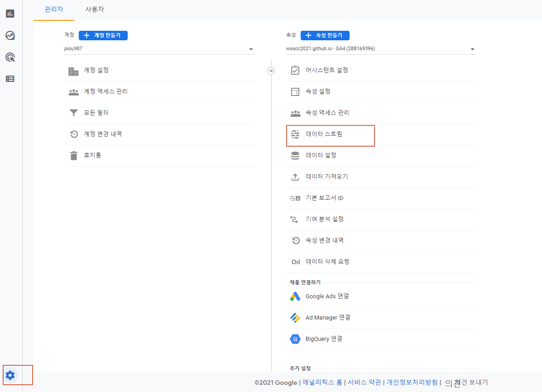Click the 속성 만들기 button

point(325,35)
